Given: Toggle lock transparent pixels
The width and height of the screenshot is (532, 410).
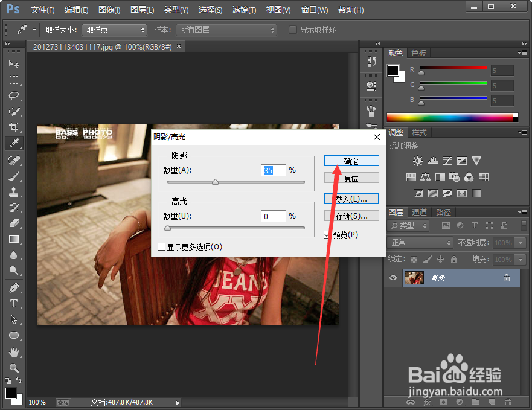Looking at the screenshot, I should pos(414,260).
